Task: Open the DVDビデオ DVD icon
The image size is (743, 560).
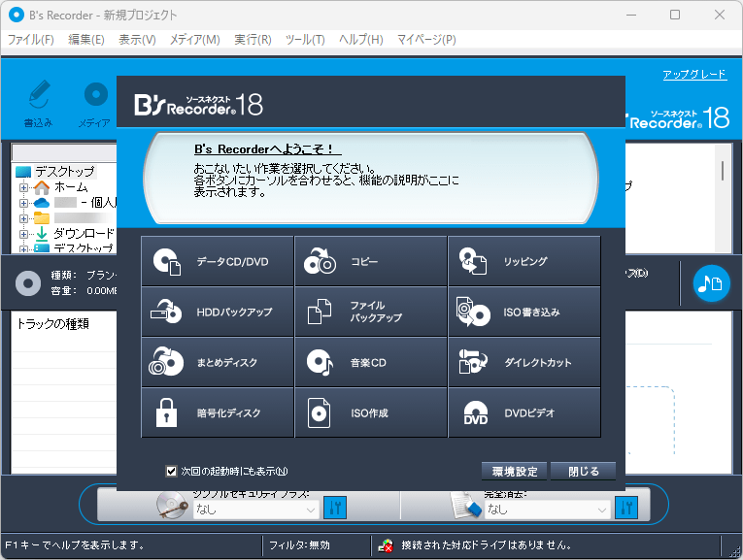Action: (x=475, y=413)
